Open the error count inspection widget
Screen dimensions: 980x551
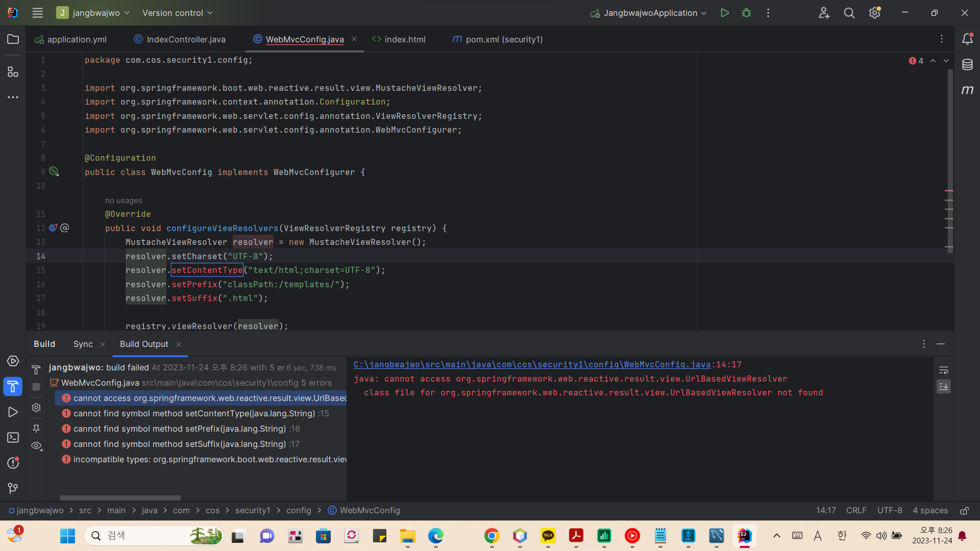pos(916,61)
